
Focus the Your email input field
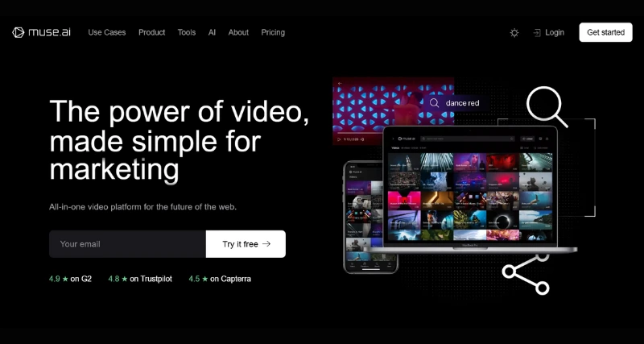coord(127,244)
